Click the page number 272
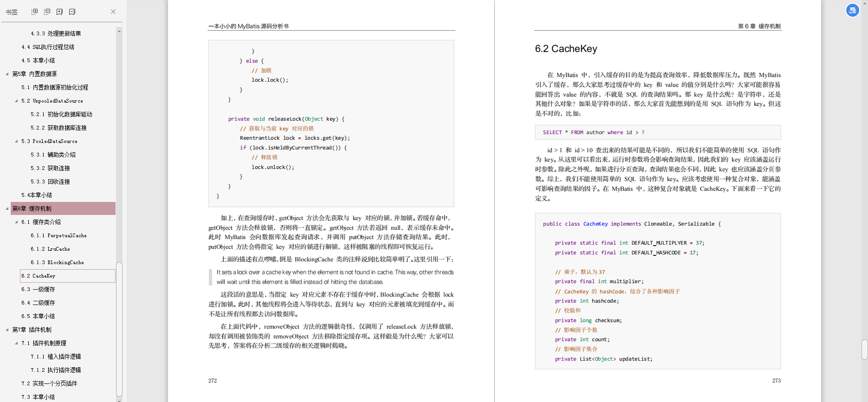Viewport: 868px width, 402px height. (x=213, y=381)
